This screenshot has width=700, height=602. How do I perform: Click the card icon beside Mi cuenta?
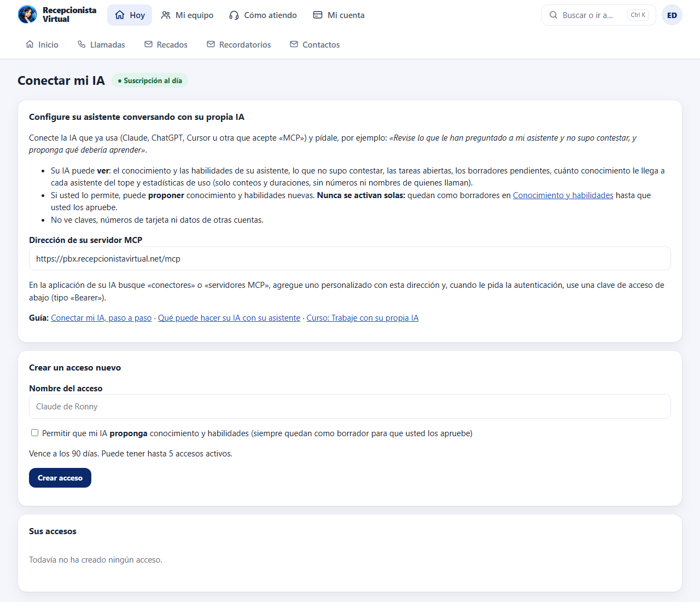click(318, 15)
